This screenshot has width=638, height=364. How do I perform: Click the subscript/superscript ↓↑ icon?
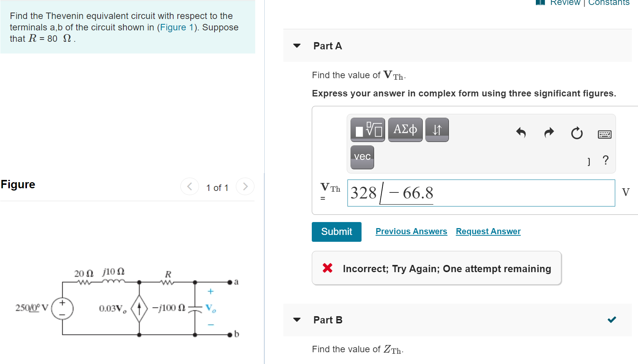tap(437, 129)
